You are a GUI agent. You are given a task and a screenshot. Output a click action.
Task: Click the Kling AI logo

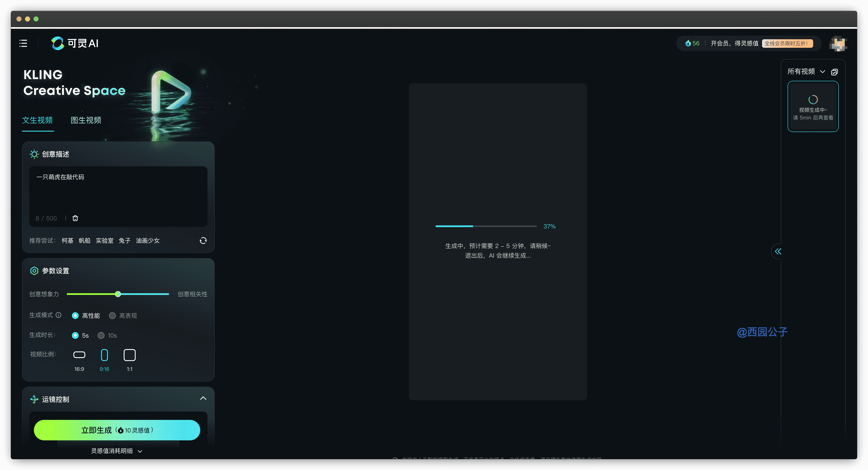tap(75, 43)
